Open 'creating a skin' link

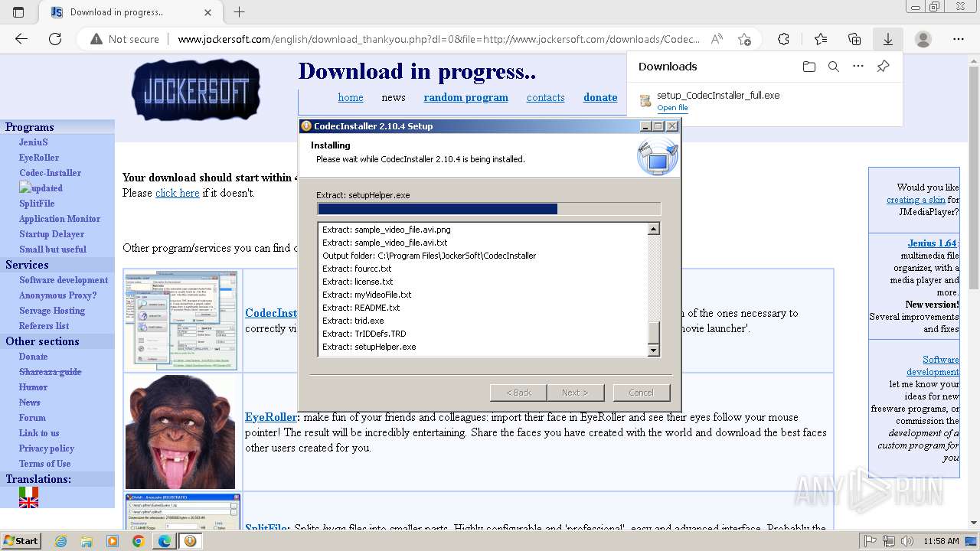(x=916, y=200)
